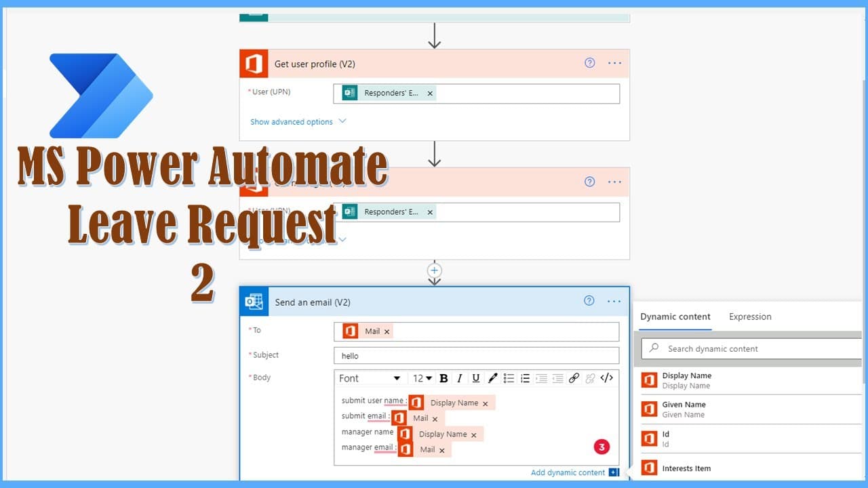Open help on the second Office 365 card
This screenshot has height=488, width=868.
[x=589, y=182]
